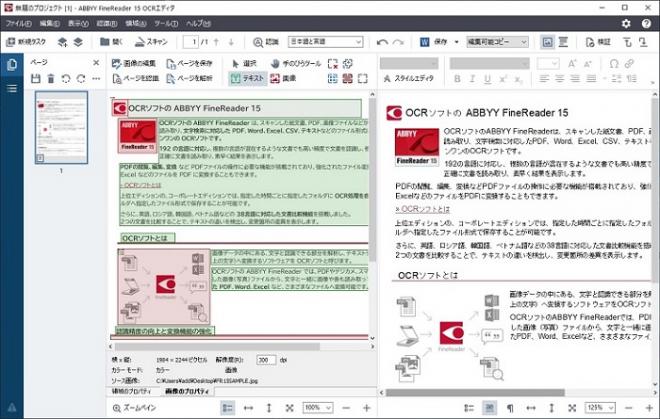
Task: Close the ページ panel
Action: point(96,63)
